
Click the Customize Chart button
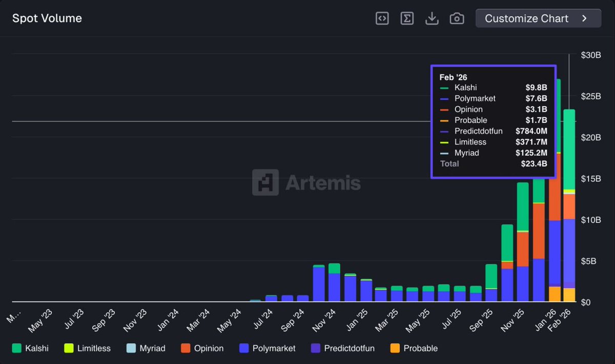538,18
